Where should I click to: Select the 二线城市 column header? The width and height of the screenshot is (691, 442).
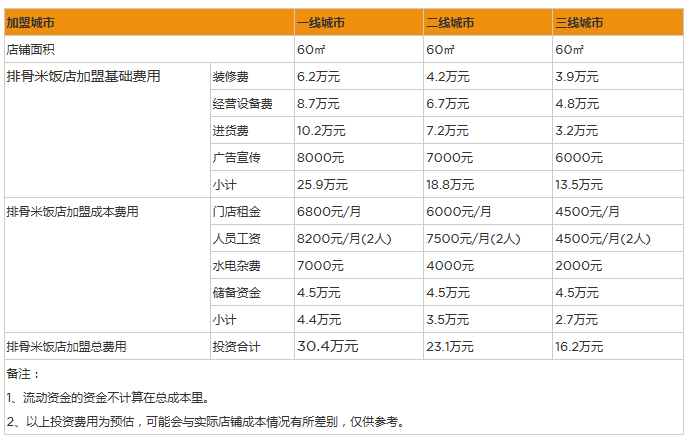451,22
